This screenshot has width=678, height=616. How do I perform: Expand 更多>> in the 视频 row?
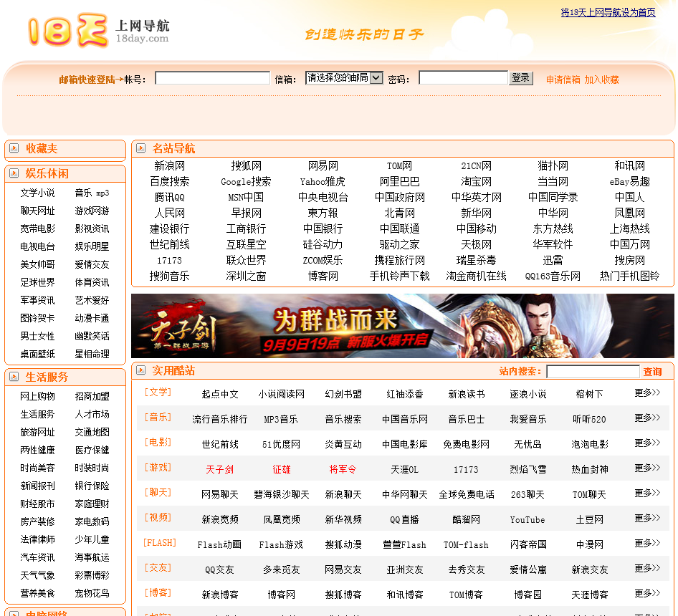tap(647, 518)
